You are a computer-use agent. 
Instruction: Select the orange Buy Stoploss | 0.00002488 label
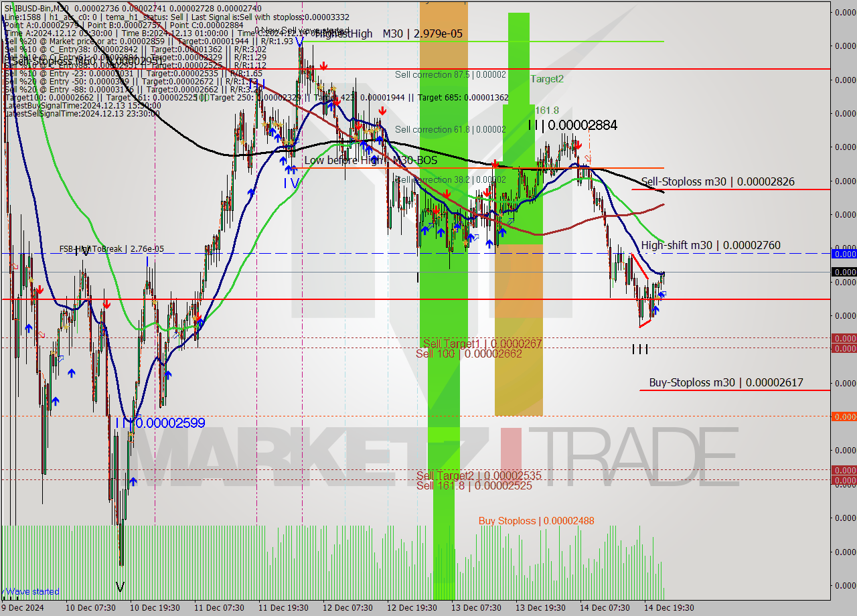pyautogui.click(x=536, y=521)
